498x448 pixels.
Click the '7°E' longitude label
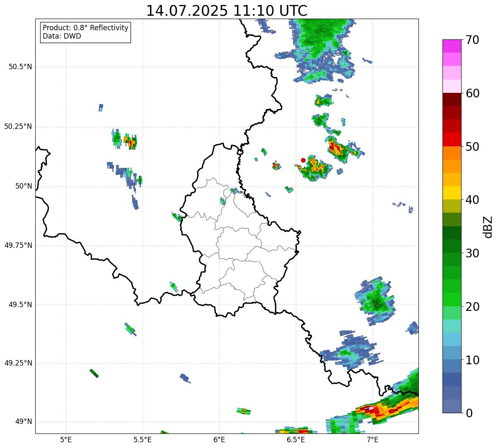coord(372,439)
